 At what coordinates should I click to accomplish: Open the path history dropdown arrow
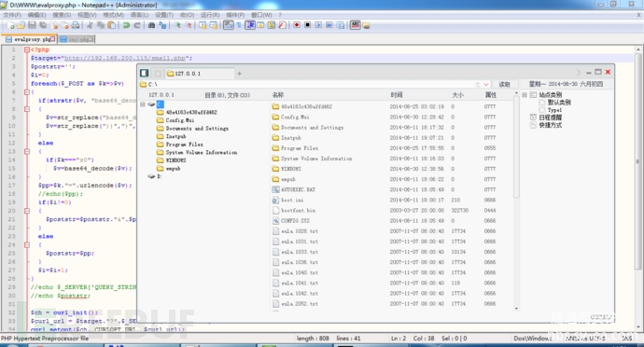coord(486,84)
